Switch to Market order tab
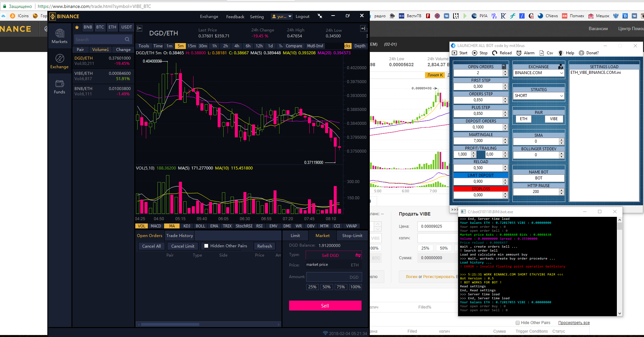Image resolution: width=644 pixels, height=337 pixels. point(322,236)
